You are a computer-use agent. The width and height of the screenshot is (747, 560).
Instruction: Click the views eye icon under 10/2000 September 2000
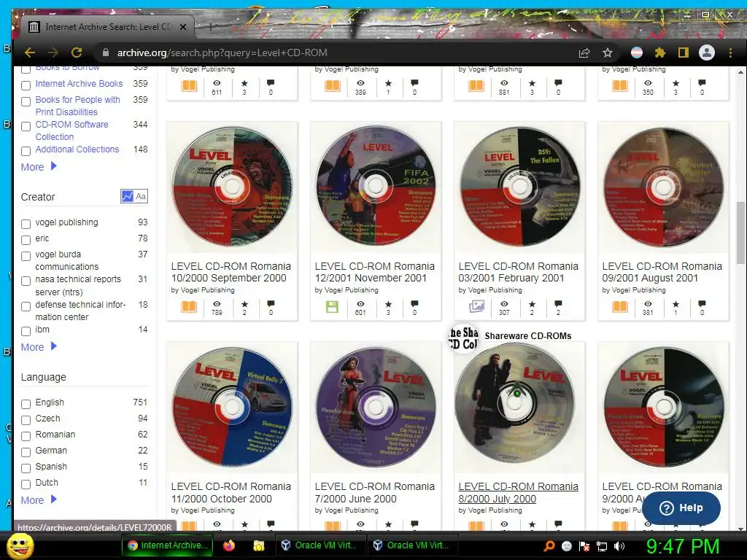217,304
